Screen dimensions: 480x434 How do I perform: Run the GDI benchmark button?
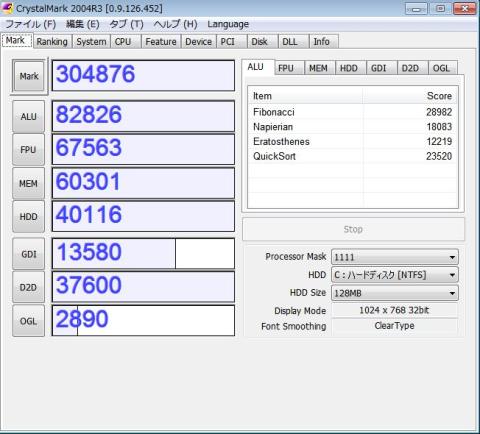(x=28, y=254)
